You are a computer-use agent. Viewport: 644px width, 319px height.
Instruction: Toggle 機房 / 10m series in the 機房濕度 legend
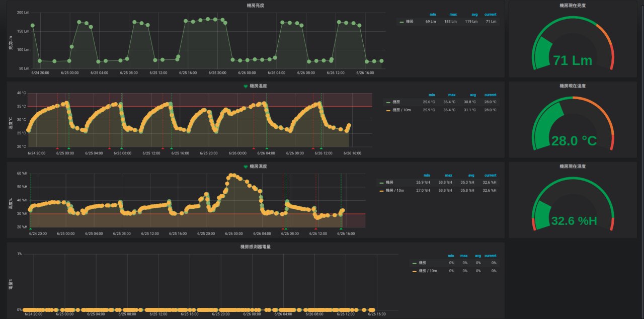395,190
